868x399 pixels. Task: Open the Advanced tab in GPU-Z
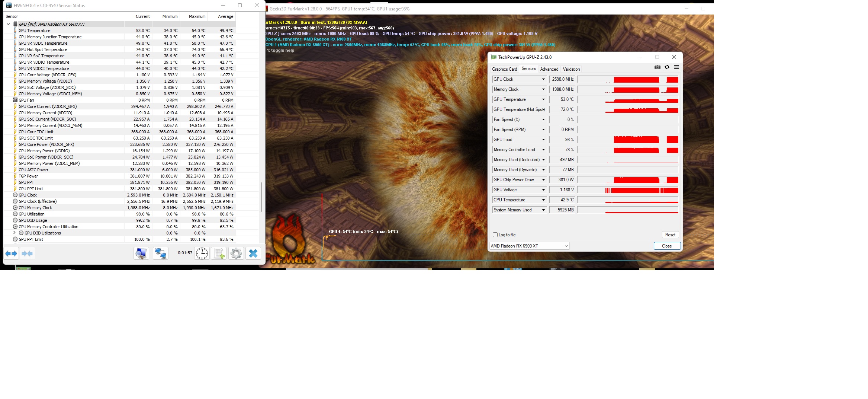point(549,69)
